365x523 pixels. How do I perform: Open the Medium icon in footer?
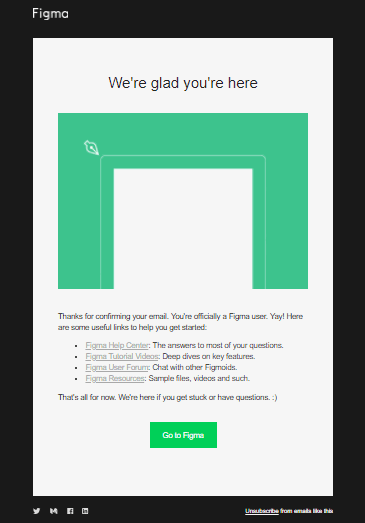53,511
